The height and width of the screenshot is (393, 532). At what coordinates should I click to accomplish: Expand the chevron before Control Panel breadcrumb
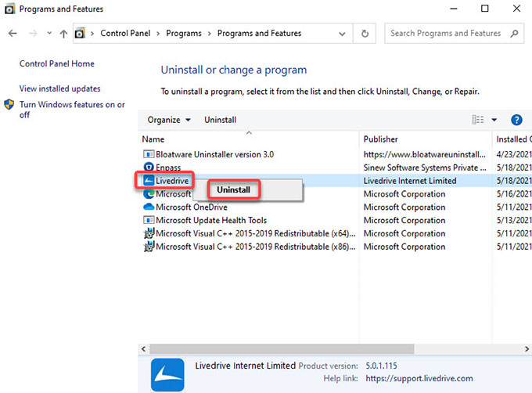tap(92, 34)
